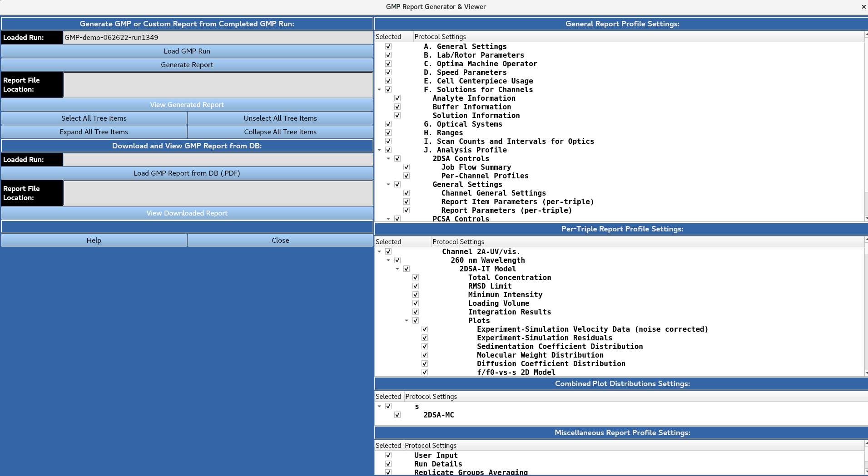Collapse F. Solutions for Channels branch
This screenshot has width=868, height=476.
[380, 89]
